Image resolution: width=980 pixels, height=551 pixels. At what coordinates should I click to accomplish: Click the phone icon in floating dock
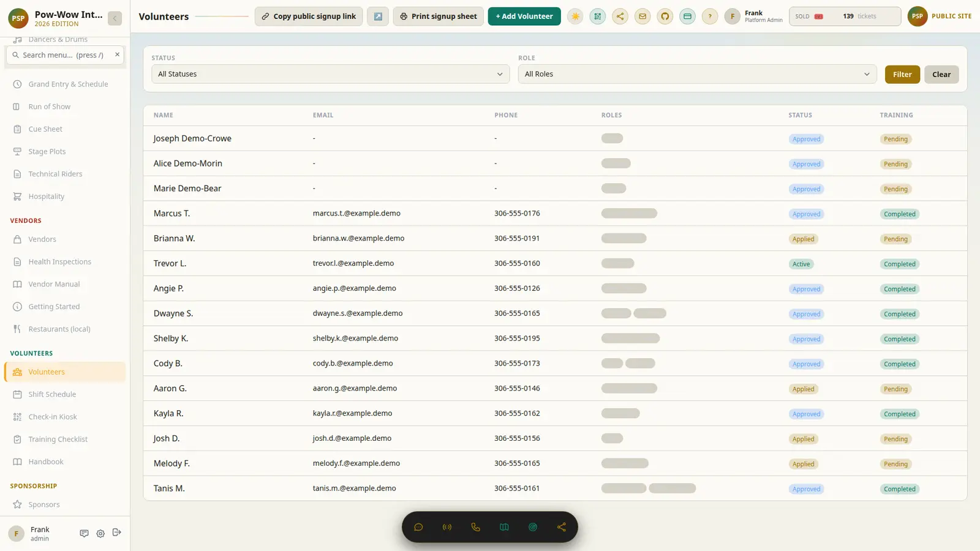click(x=475, y=527)
